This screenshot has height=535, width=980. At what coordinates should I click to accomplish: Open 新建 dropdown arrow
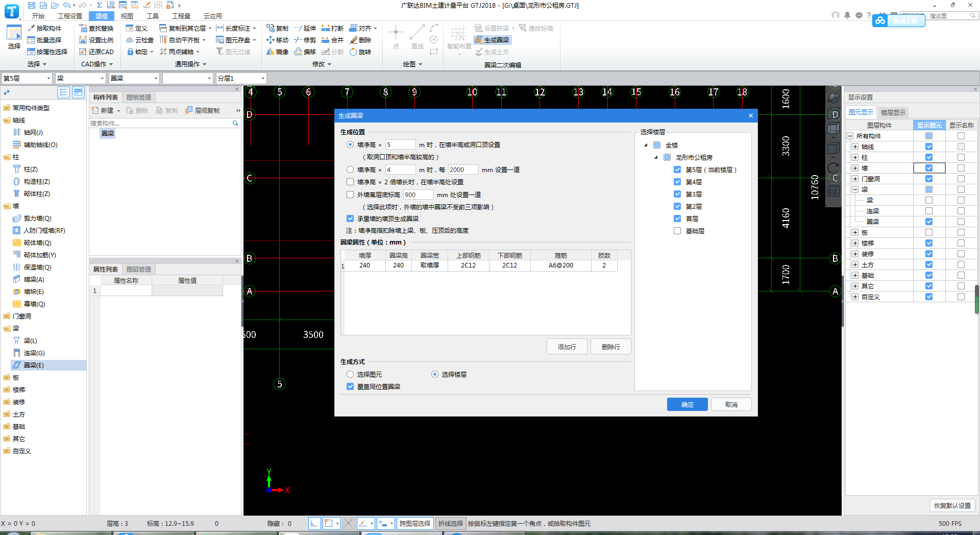pos(118,111)
